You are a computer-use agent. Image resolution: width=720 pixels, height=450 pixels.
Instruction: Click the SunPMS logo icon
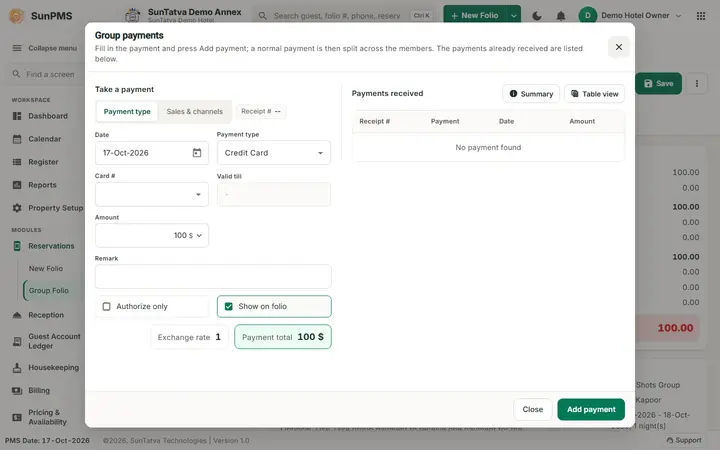coord(17,16)
